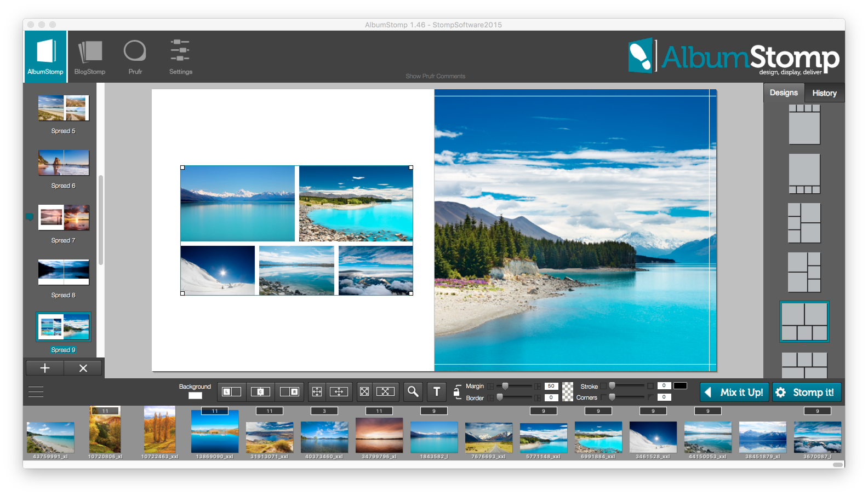Screen dimensions: 868x496
Task: Toggle the margin/border link lock icon
Action: pos(456,391)
